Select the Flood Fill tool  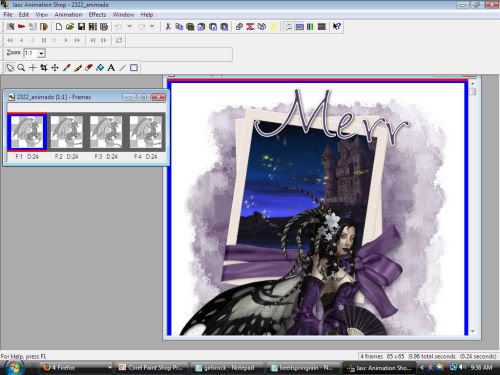100,68
